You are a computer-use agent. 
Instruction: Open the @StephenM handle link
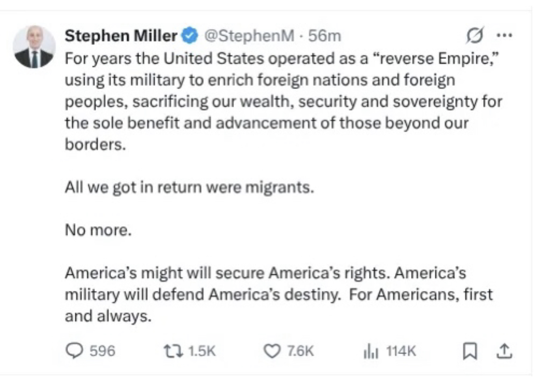(x=249, y=36)
